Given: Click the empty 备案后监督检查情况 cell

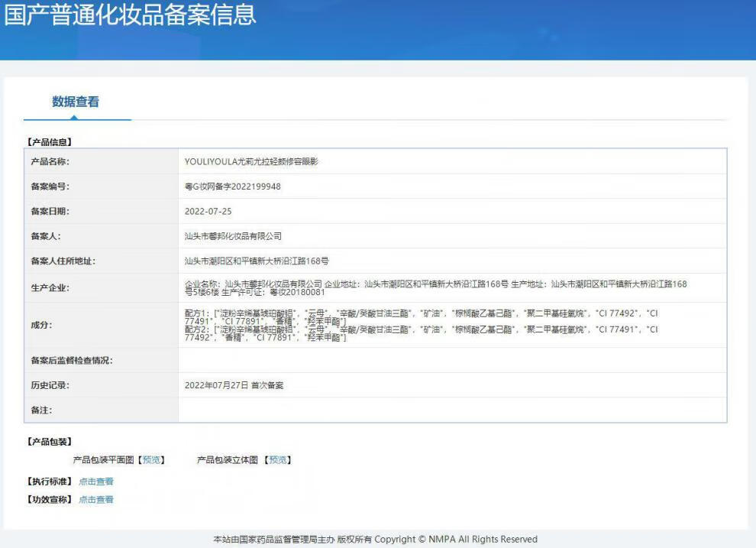Looking at the screenshot, I should pyautogui.click(x=452, y=360).
